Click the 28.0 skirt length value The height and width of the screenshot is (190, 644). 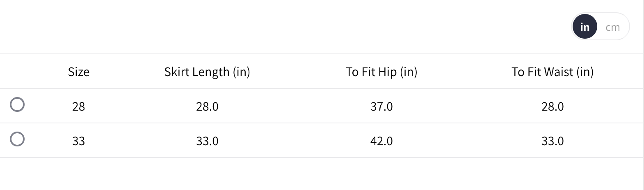pos(207,107)
